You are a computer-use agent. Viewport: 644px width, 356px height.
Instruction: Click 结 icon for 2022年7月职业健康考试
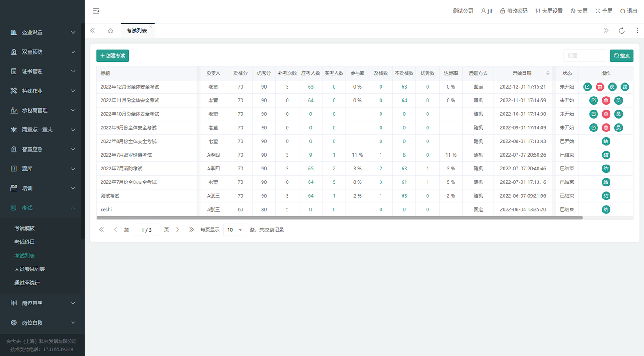[606, 155]
